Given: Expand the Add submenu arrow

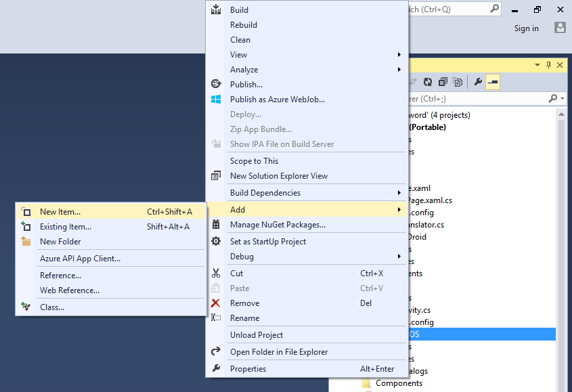Looking at the screenshot, I should tap(399, 209).
